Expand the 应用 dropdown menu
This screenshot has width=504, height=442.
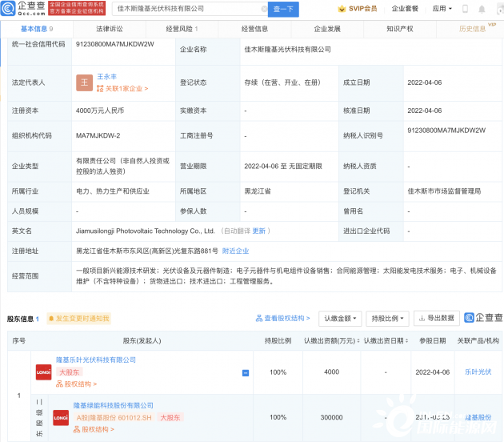click(442, 9)
